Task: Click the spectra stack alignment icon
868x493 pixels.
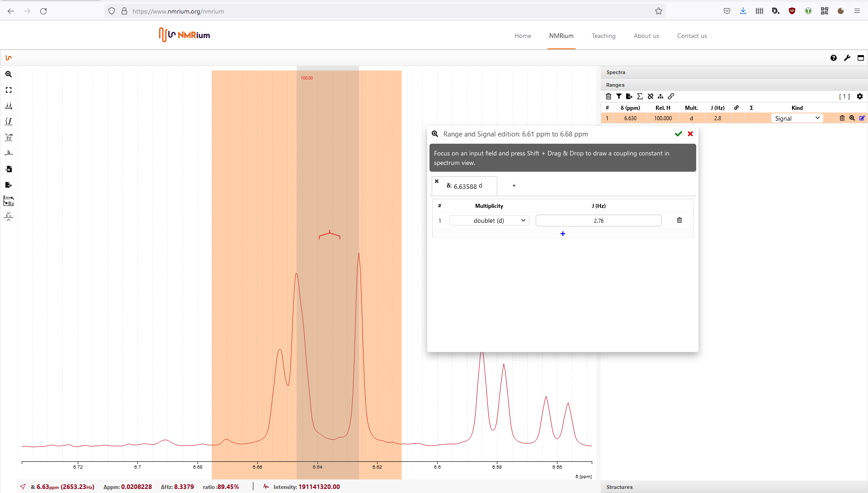Action: [x=9, y=153]
